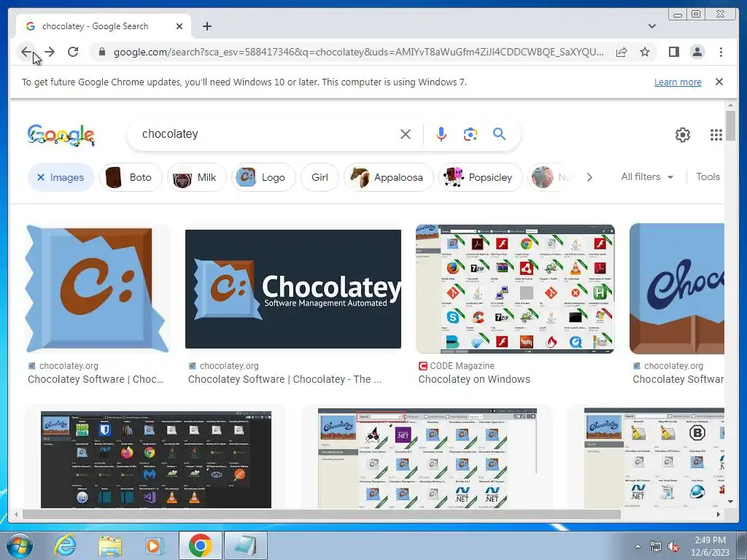
Task: Select the Girl filter chip
Action: (320, 177)
